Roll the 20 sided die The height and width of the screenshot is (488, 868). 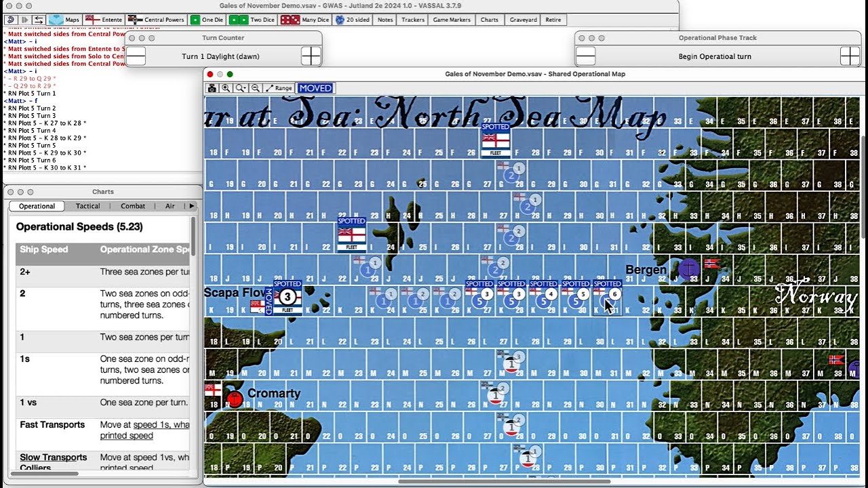click(353, 20)
